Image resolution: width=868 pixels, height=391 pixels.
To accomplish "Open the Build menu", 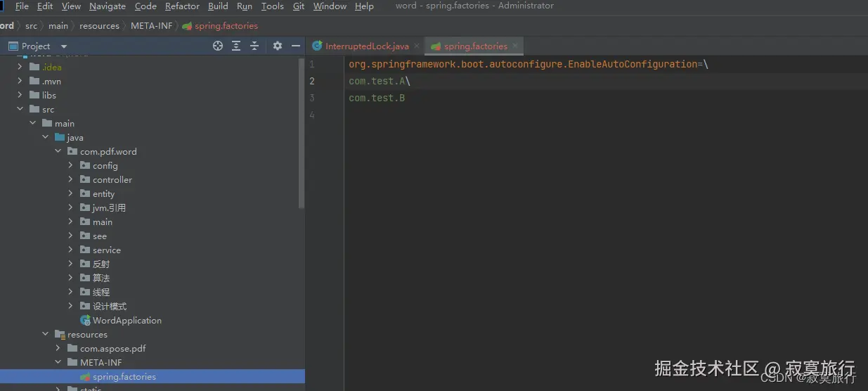I will (218, 6).
